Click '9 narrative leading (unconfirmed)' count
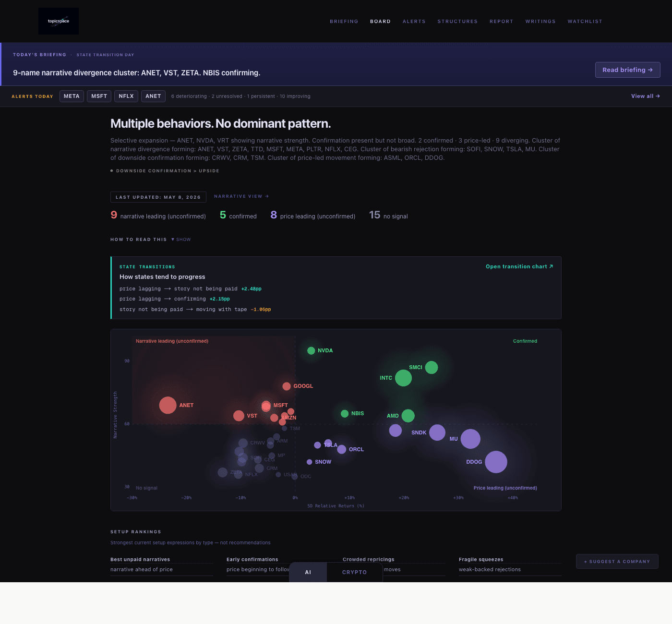The height and width of the screenshot is (624, 672). point(158,216)
